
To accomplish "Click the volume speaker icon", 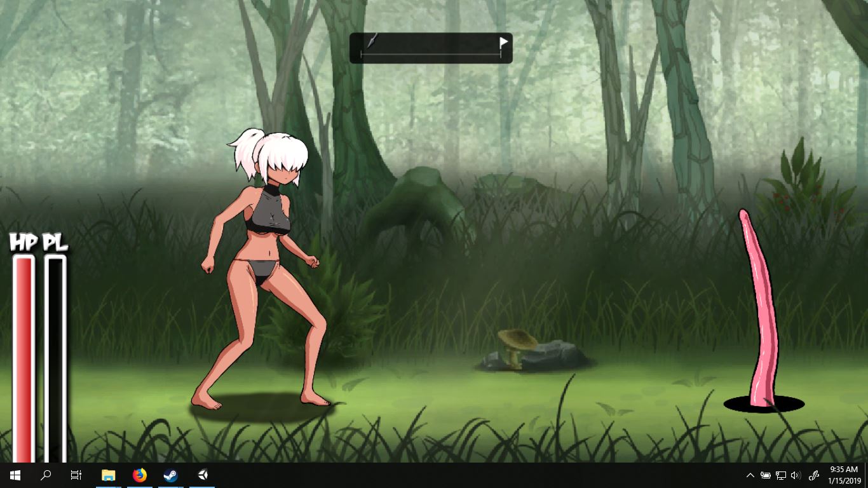I will coord(796,475).
